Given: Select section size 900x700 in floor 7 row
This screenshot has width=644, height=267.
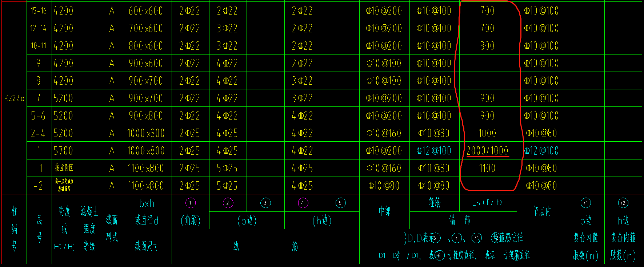Looking at the screenshot, I should (x=146, y=98).
